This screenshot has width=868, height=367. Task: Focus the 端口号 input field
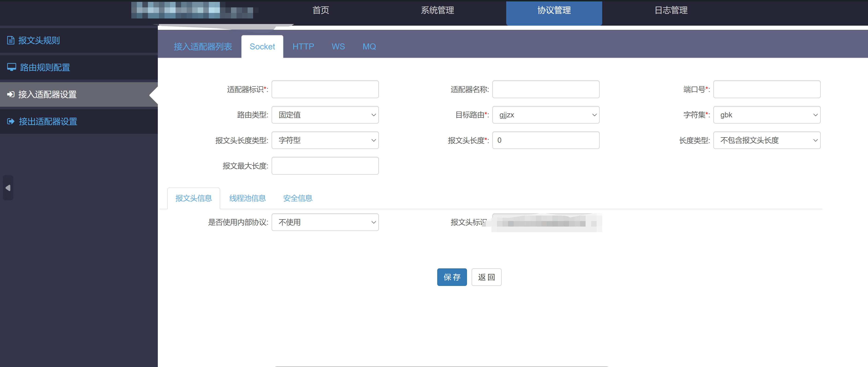coord(767,89)
